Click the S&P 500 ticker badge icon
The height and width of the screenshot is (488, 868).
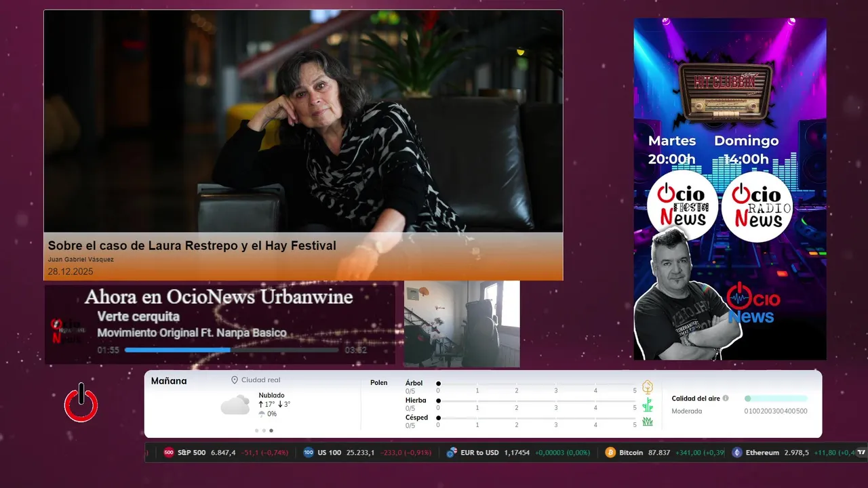click(x=169, y=453)
